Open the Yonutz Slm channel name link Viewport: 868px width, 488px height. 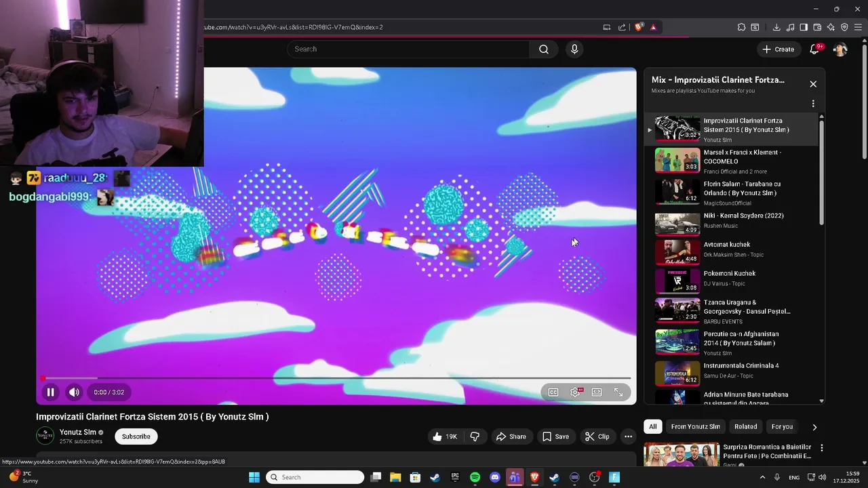[x=78, y=432]
